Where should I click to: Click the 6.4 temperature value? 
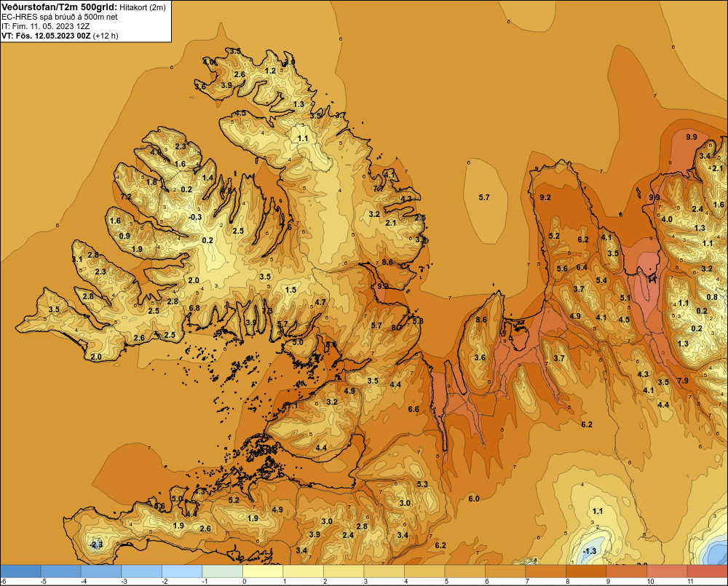pos(582,267)
